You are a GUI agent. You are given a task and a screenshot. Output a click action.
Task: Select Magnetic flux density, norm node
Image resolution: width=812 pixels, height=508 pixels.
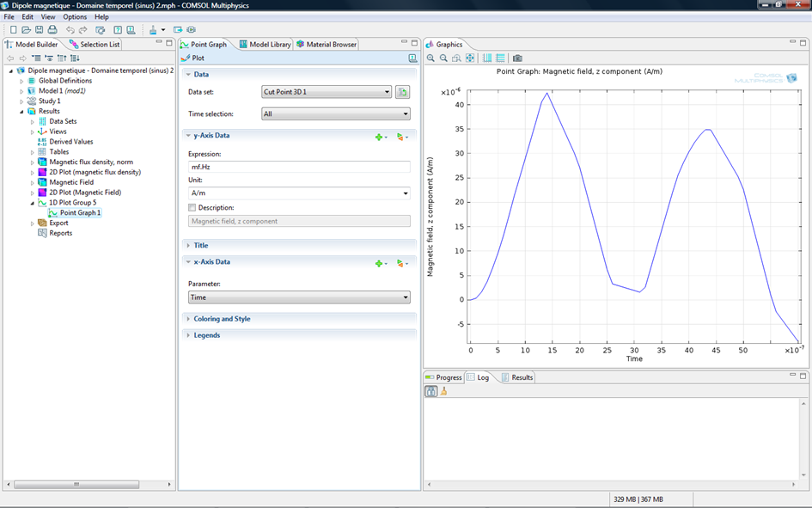pyautogui.click(x=90, y=162)
